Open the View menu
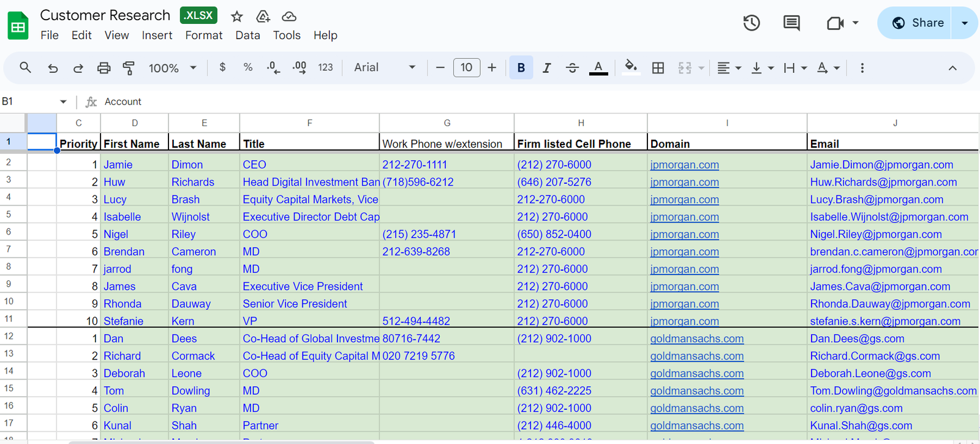The width and height of the screenshot is (980, 444). point(116,36)
